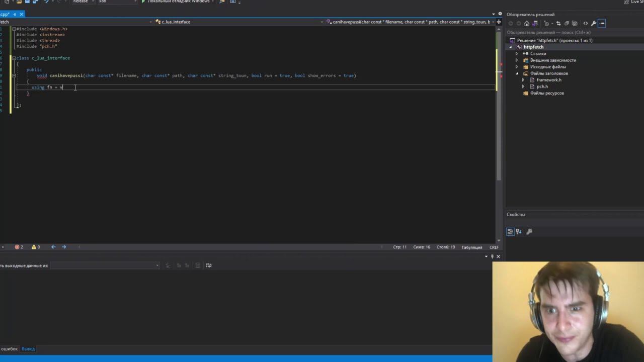Select framework.h in Solution Explorer
Viewport: 644px width, 362px height.
point(549,80)
